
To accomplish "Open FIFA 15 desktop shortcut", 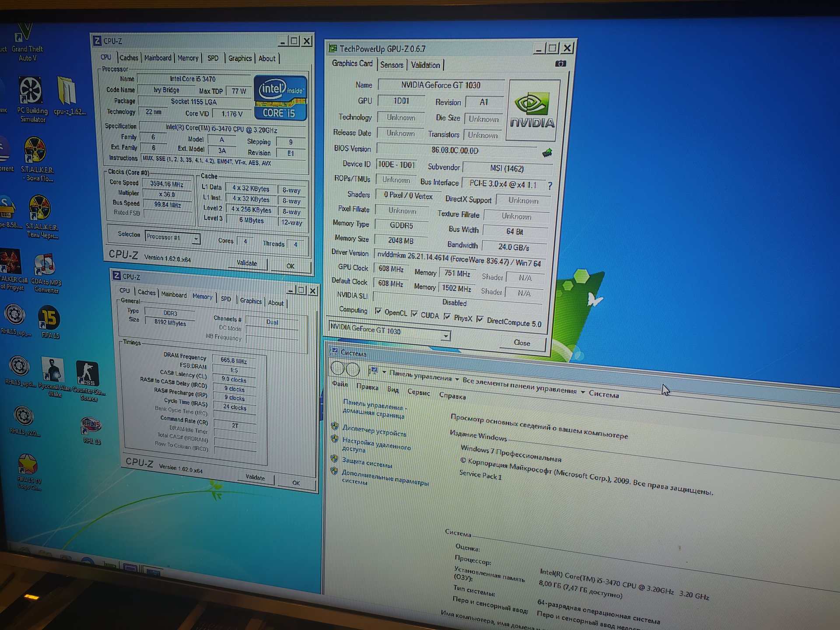I will pyautogui.click(x=49, y=323).
